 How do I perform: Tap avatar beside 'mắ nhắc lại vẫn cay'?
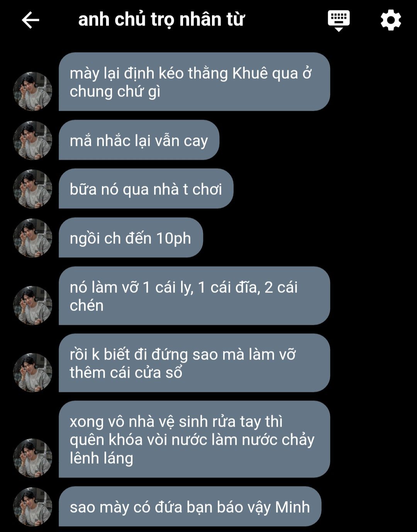pos(33,140)
